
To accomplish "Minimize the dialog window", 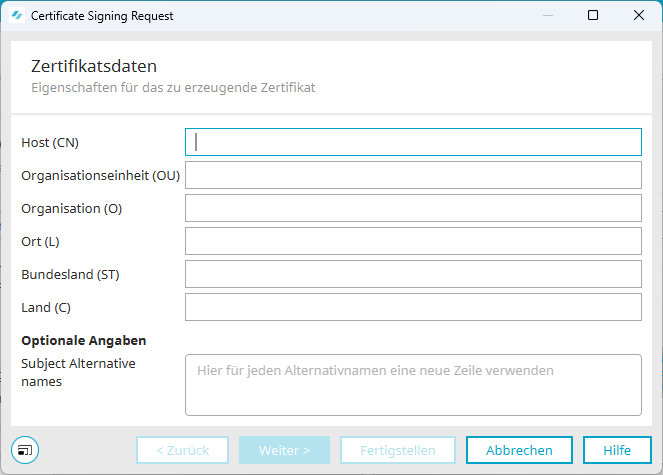I will click(548, 15).
